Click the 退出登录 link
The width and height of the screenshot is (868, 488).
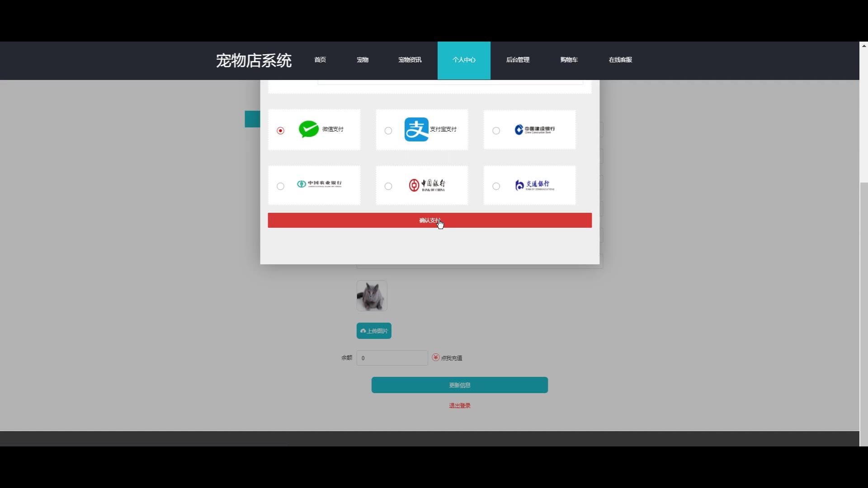[459, 406]
